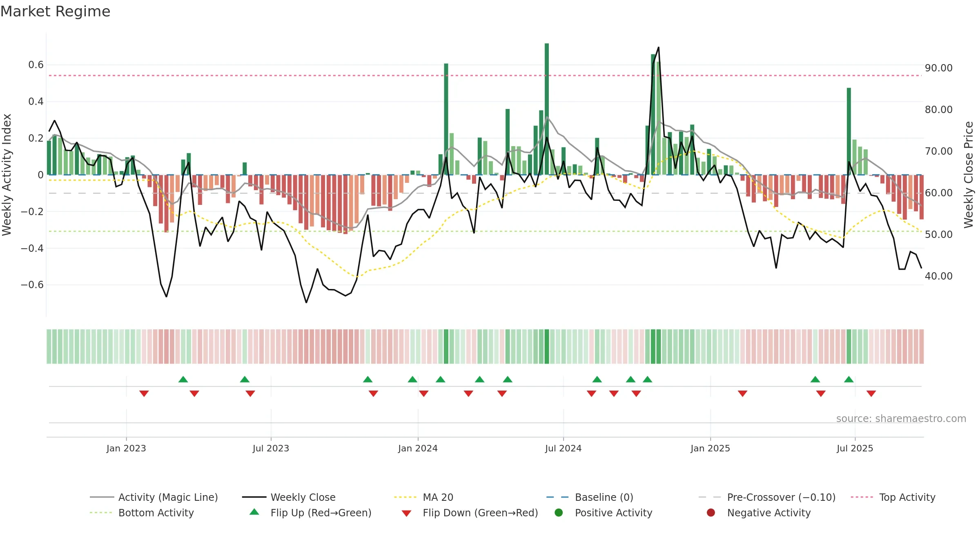Click the red Flip Down triangle icon in legend

coord(406,513)
